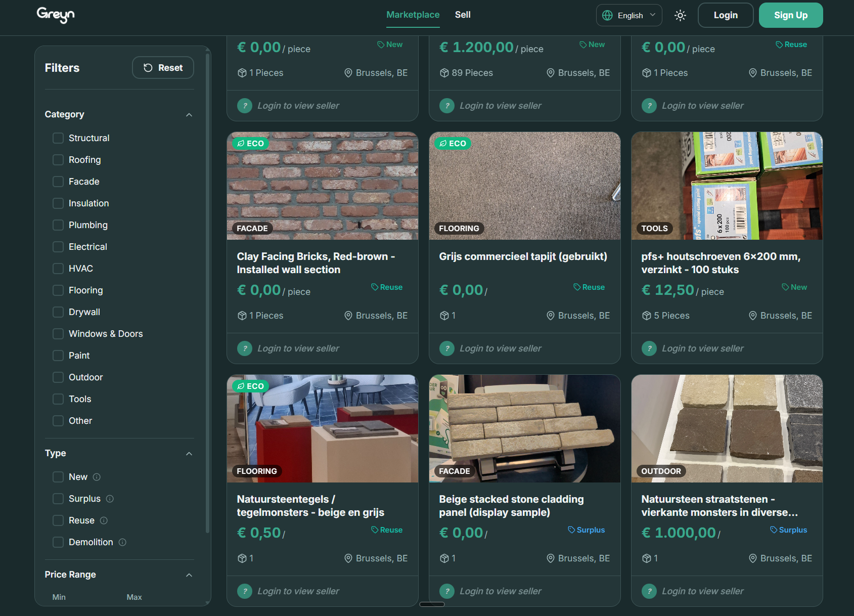This screenshot has height=616, width=854.
Task: Check the Demolition type checkbox
Action: [x=58, y=542]
